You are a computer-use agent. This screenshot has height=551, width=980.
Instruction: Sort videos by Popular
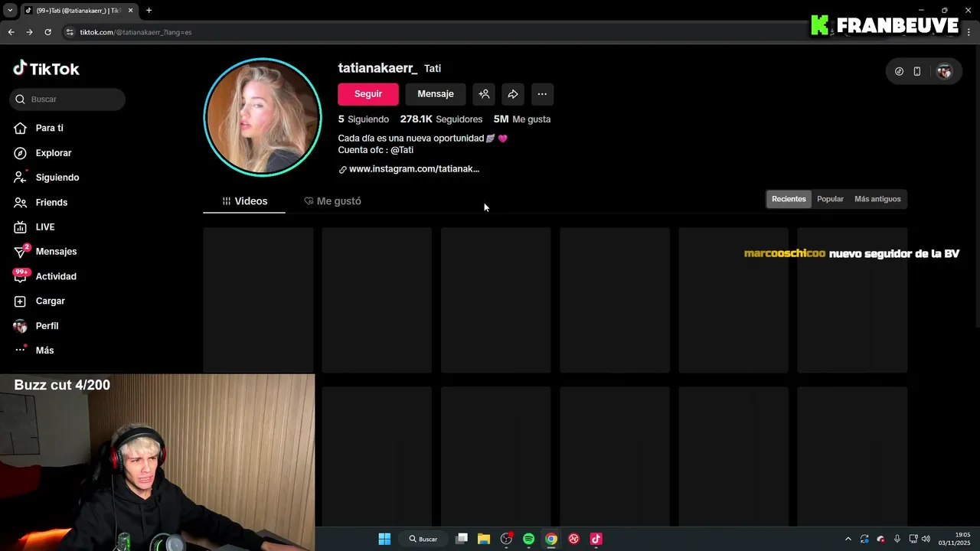(x=830, y=199)
